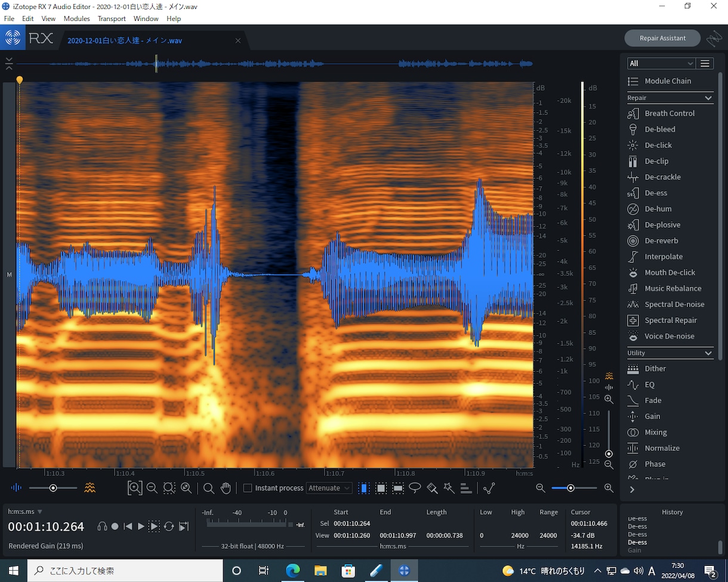Viewport: 728px width, 582px height.
Task: Show waveform-only view beside frequency ruler
Action: pyautogui.click(x=609, y=388)
